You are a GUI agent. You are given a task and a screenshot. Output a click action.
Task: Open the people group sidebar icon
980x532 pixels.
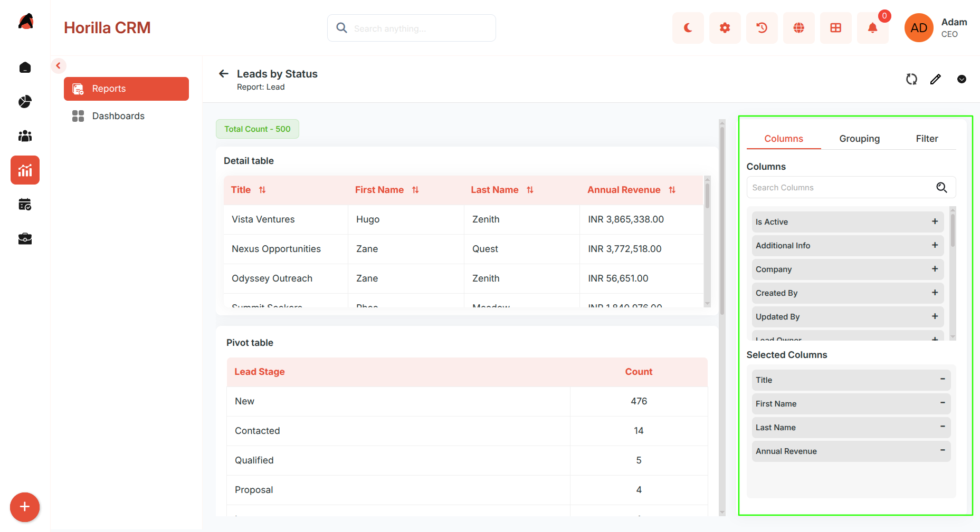[25, 136]
